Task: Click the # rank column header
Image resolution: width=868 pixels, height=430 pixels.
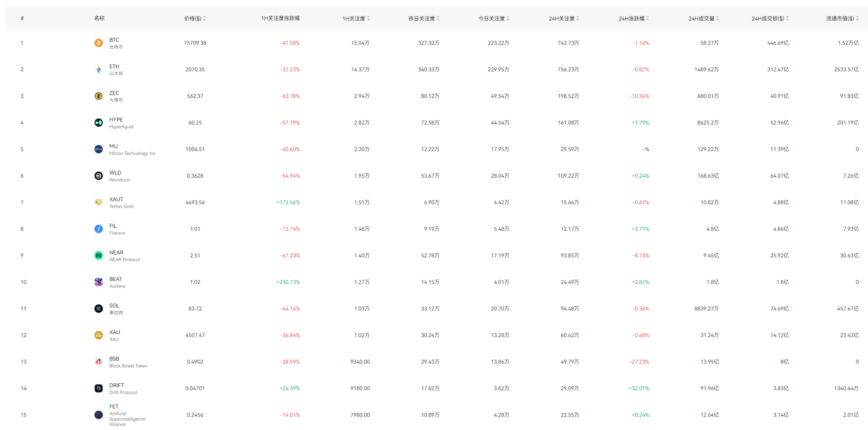Action: [x=22, y=18]
